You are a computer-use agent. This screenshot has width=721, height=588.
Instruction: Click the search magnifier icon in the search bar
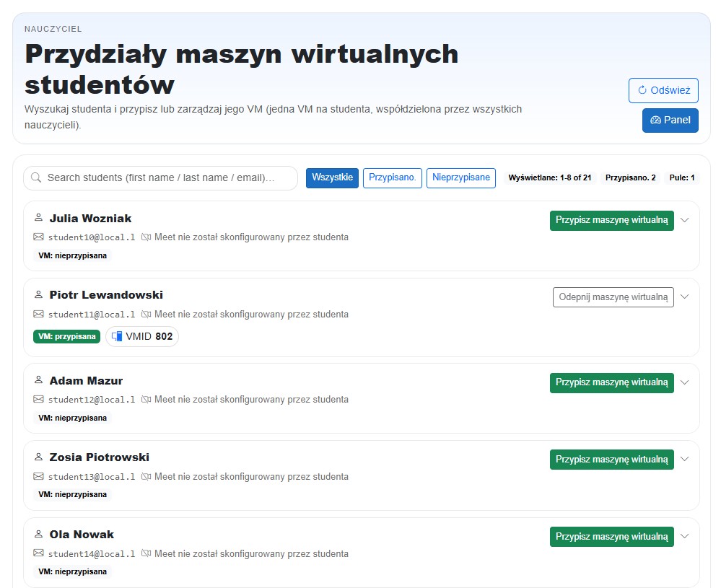coord(36,177)
